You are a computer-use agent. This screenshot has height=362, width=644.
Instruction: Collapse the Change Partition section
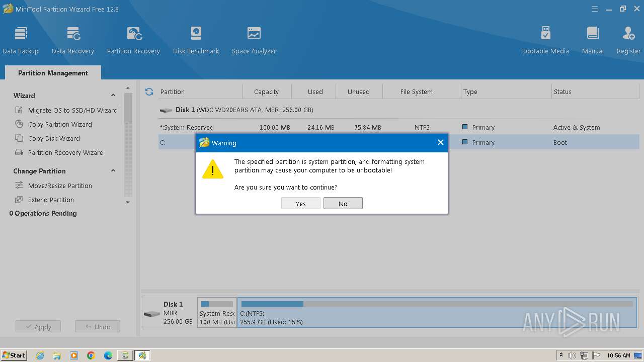(x=113, y=170)
